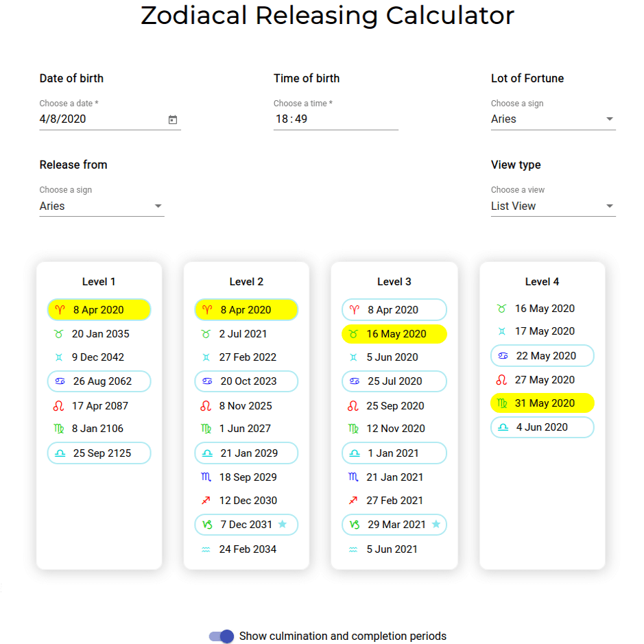Click the Leo symbol in Level 1
Image resolution: width=644 pixels, height=644 pixels.
click(x=58, y=406)
